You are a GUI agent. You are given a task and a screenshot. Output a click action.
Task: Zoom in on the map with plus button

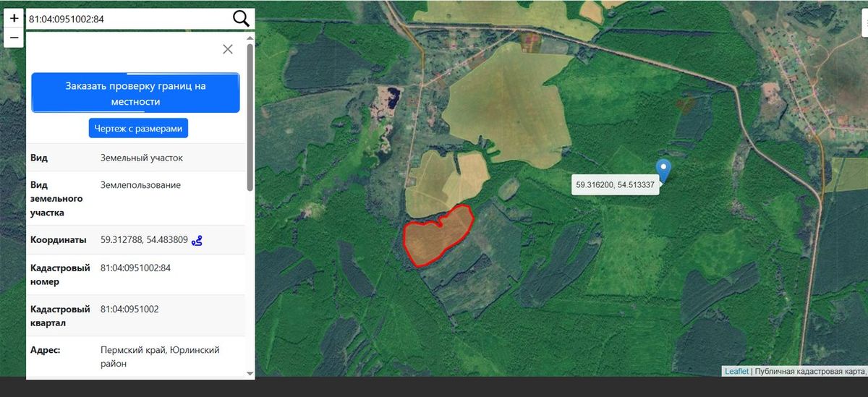click(14, 18)
